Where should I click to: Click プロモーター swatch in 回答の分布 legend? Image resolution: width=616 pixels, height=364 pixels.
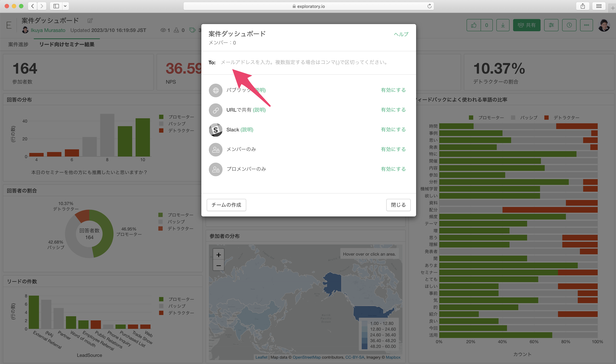tap(161, 117)
